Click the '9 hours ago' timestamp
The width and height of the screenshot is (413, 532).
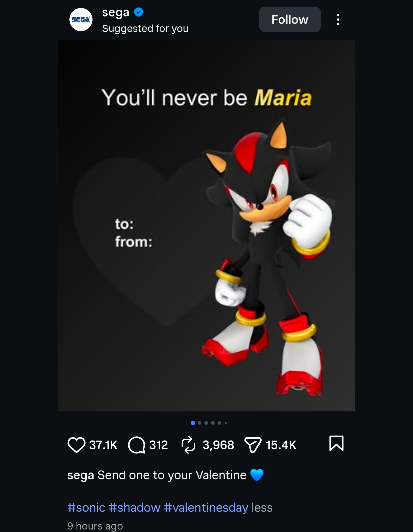[x=95, y=526]
